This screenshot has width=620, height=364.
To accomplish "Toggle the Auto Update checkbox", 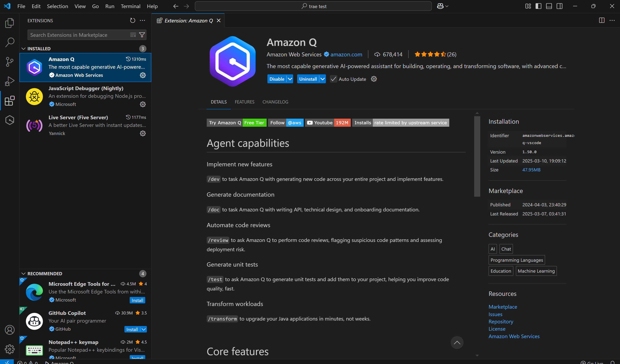I will 333,79.
